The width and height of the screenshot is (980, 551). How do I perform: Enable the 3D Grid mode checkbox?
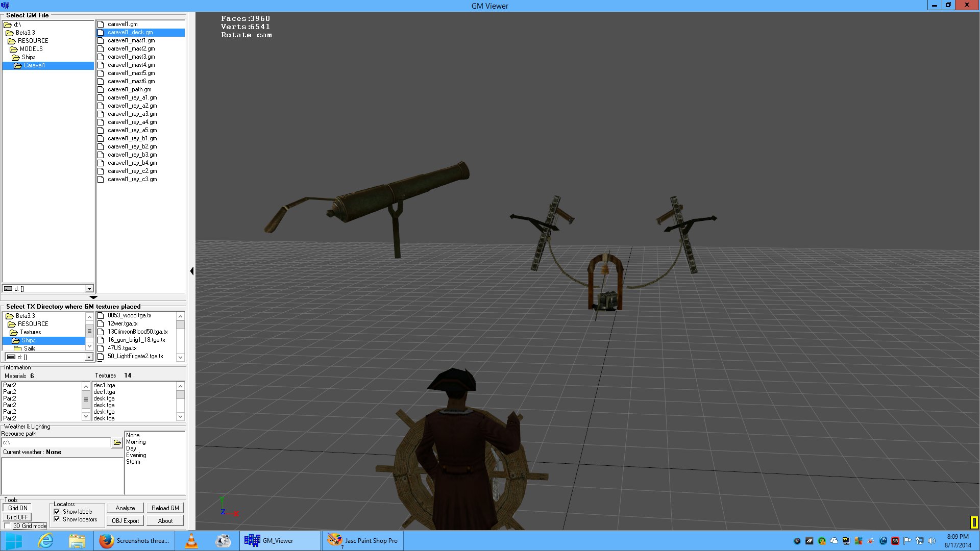[7, 526]
